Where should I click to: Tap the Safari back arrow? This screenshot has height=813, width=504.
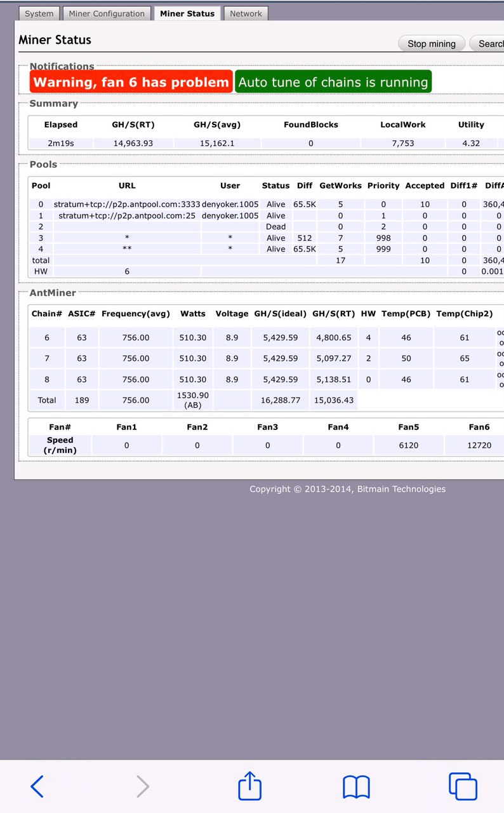click(37, 786)
